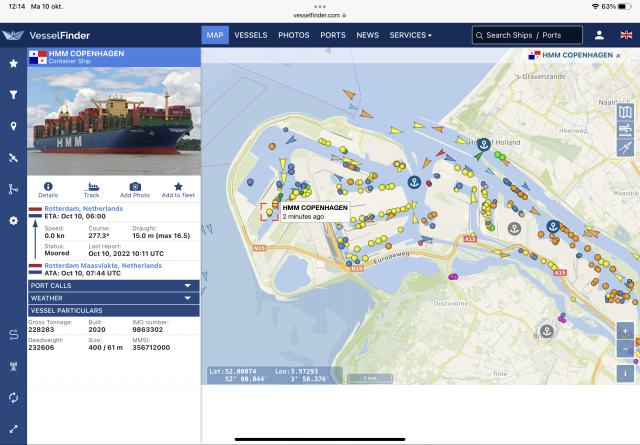The height and width of the screenshot is (445, 640).
Task: Expand the PORT CALLS section
Action: point(113,285)
